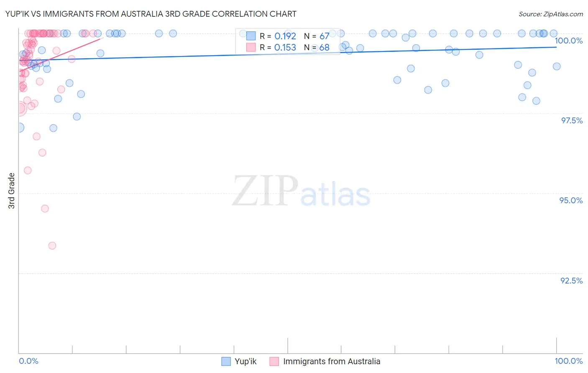This screenshot has width=588, height=373.
Task: Click the ZIPatlas watermark in chart center
Action: pyautogui.click(x=301, y=192)
